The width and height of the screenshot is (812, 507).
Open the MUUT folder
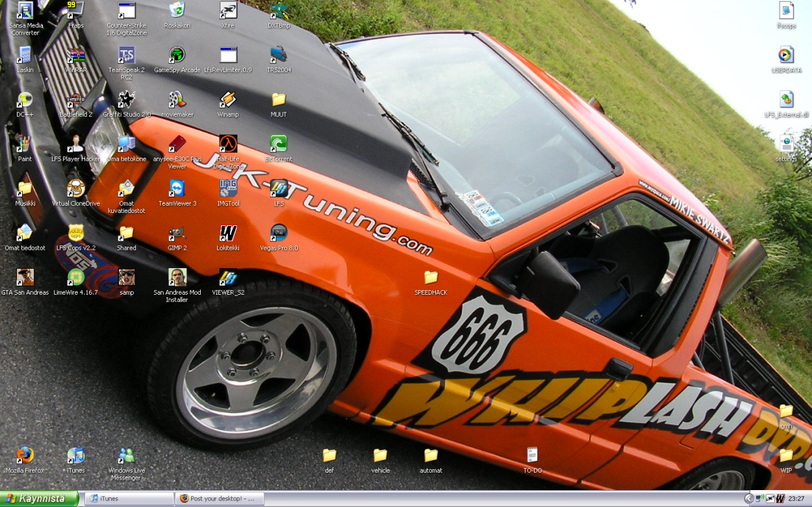[279, 100]
